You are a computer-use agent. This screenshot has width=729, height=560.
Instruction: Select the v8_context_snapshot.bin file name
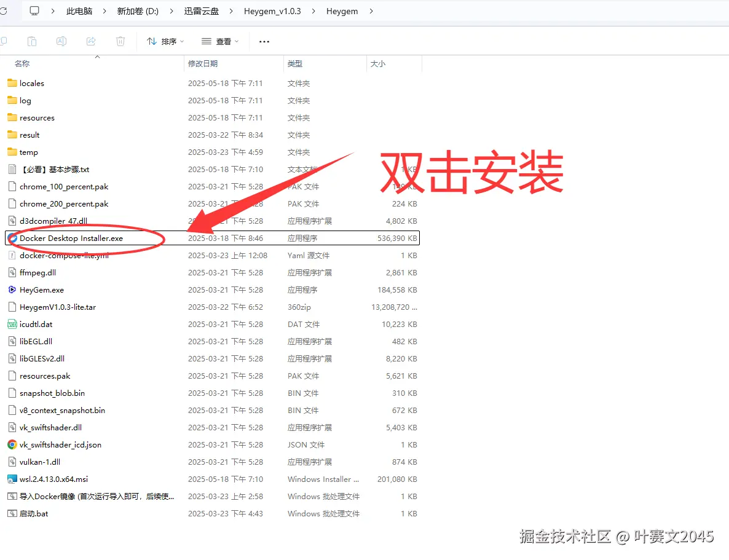pyautogui.click(x=62, y=410)
